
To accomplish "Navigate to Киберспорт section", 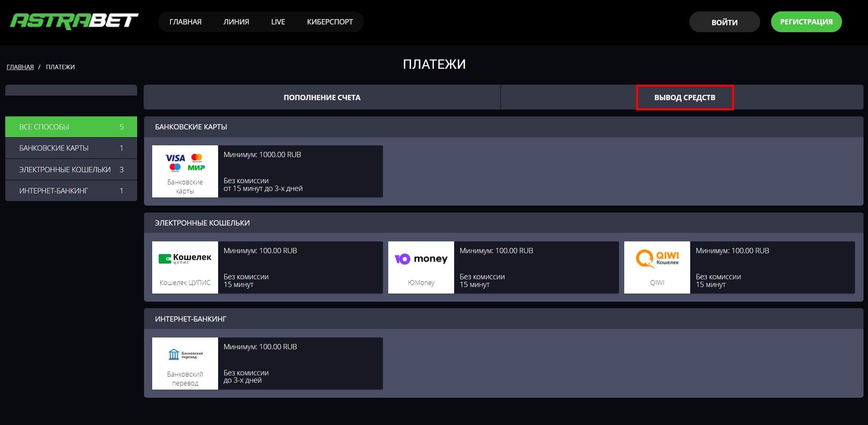I will pos(330,22).
